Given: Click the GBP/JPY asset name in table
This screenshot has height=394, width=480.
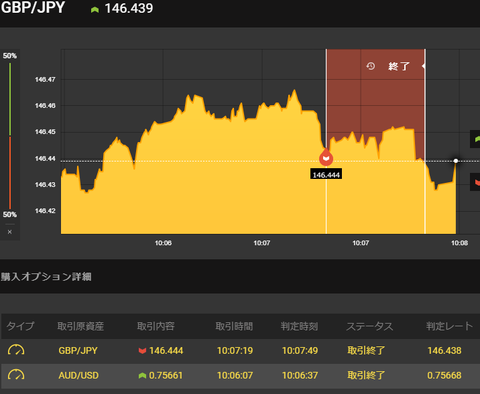Looking at the screenshot, I should click(78, 351).
